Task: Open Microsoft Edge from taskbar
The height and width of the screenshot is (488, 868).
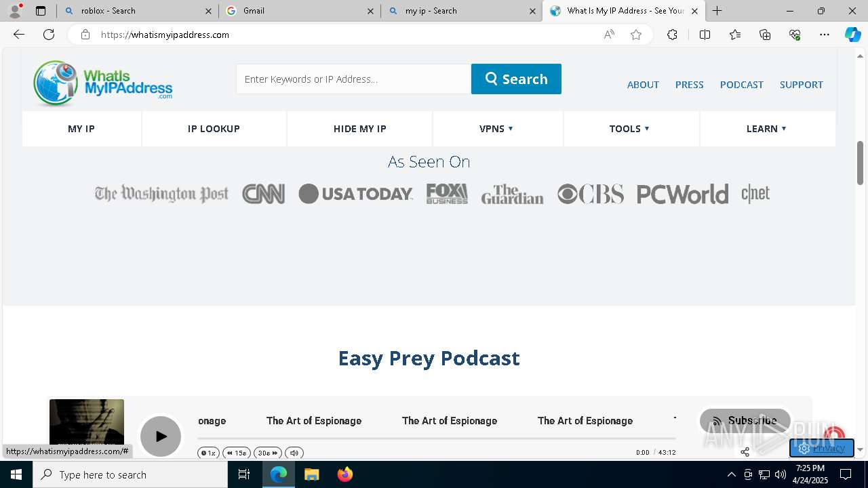Action: (x=279, y=474)
